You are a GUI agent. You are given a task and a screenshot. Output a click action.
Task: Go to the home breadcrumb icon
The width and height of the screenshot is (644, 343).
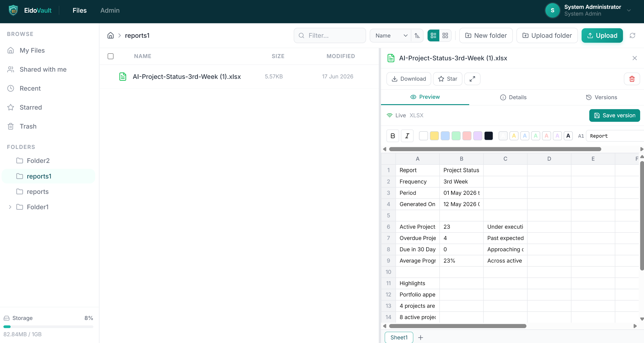[111, 35]
